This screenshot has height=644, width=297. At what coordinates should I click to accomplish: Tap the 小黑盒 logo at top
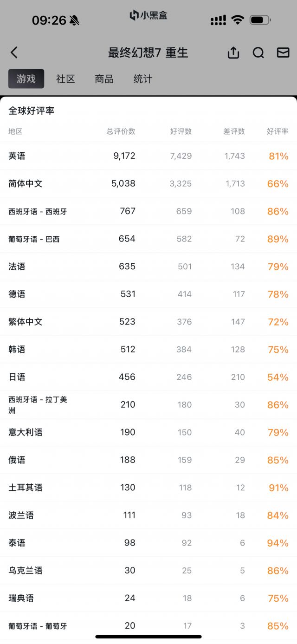[148, 15]
